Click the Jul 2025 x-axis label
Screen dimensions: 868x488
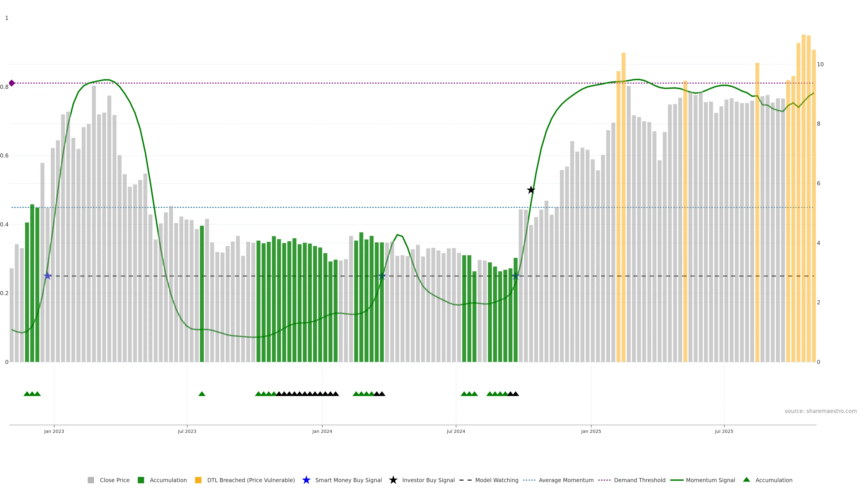724,432
